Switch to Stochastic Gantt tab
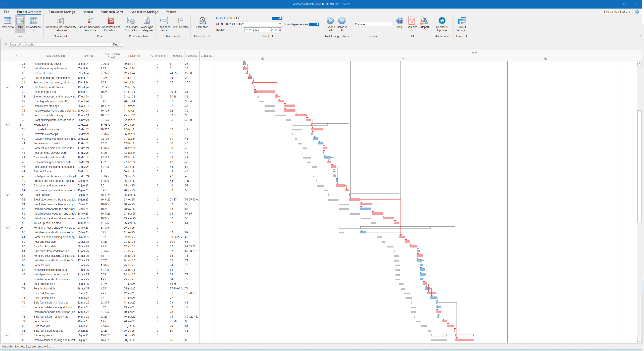 click(x=112, y=12)
